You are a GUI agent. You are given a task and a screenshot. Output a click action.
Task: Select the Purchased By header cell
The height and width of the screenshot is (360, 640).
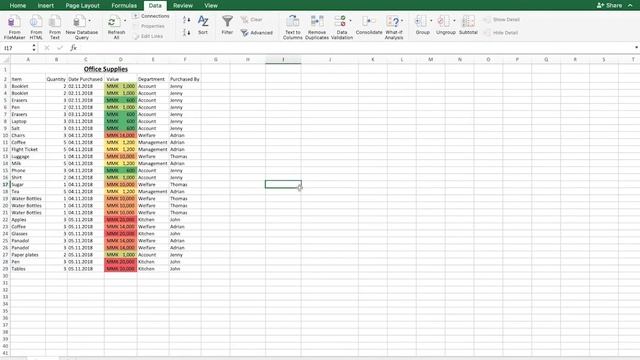[x=185, y=79]
